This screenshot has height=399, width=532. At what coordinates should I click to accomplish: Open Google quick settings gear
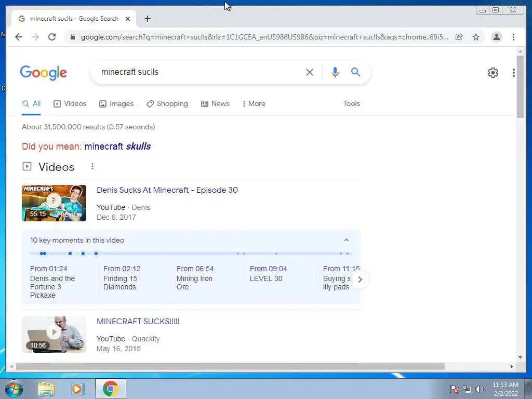[x=493, y=73]
